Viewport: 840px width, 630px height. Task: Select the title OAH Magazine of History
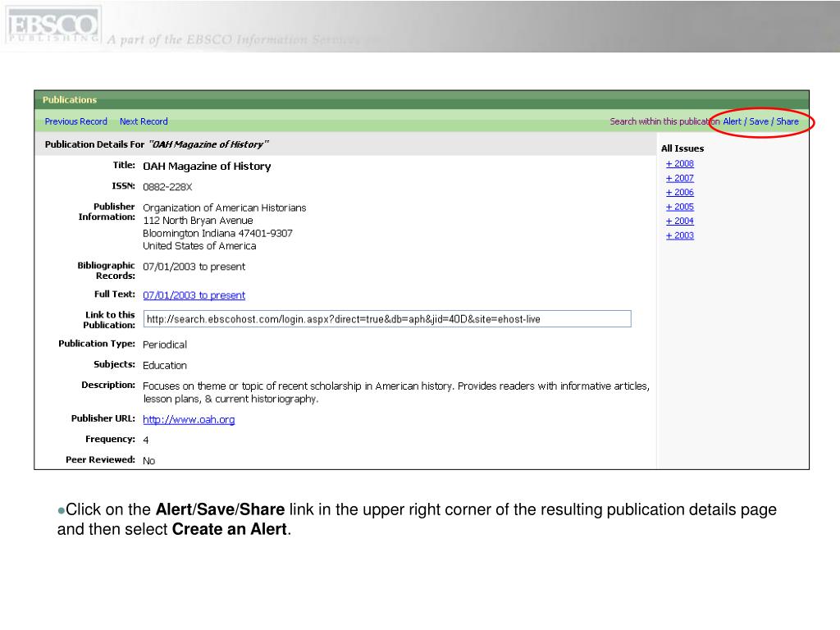pyautogui.click(x=207, y=166)
